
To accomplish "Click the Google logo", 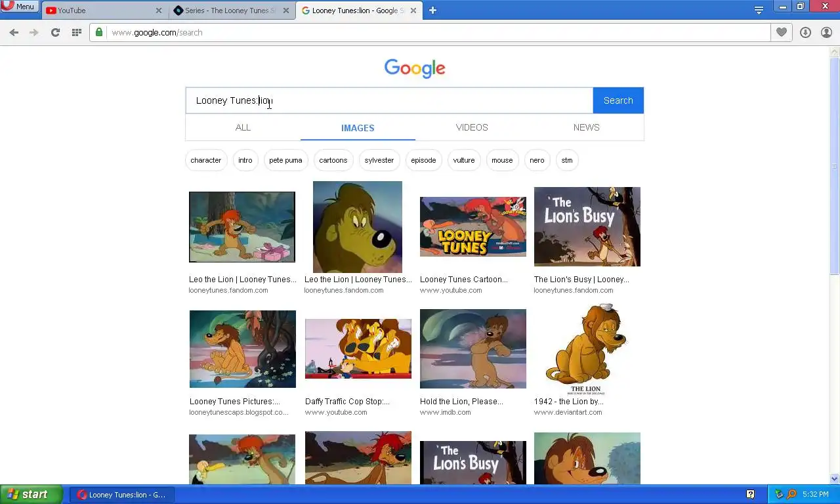I will pyautogui.click(x=415, y=68).
